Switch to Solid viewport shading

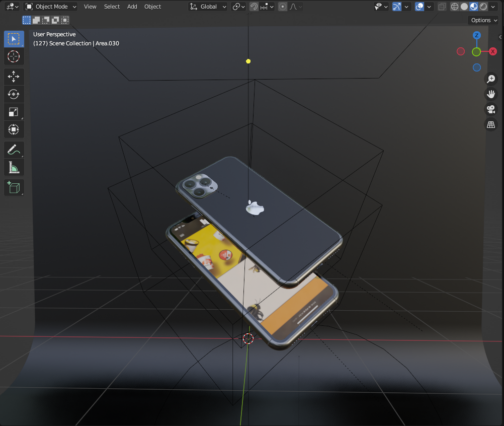(464, 7)
